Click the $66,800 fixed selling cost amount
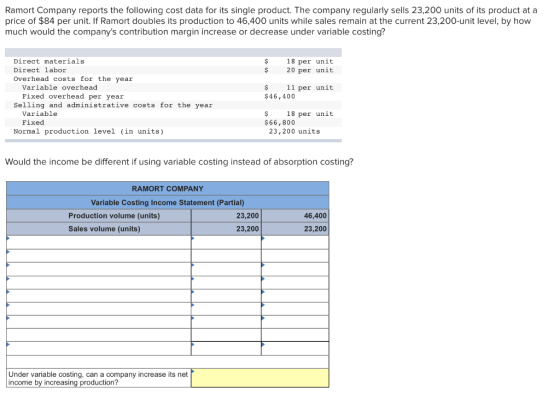 tap(280, 122)
